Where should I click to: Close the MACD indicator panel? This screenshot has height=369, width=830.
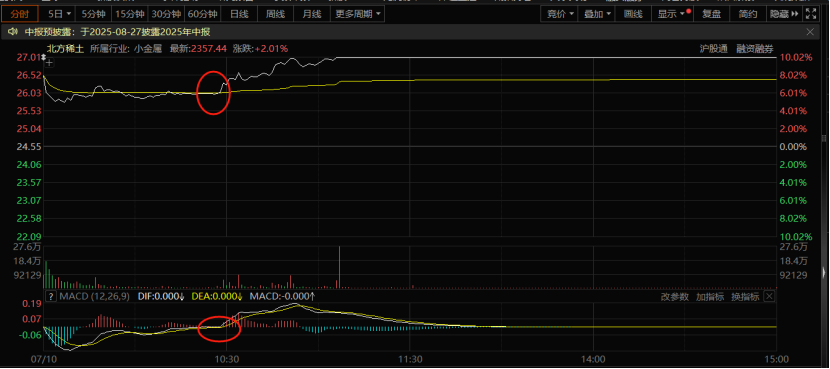(769, 296)
